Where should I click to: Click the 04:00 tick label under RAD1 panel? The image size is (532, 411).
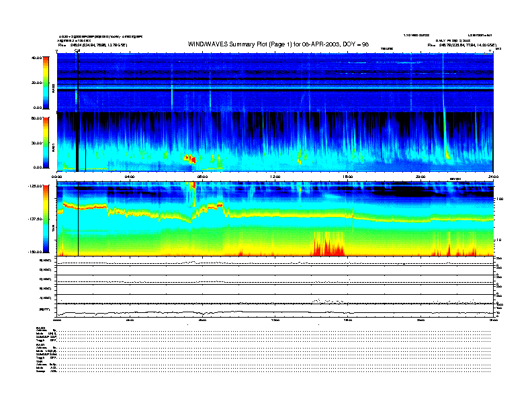(x=130, y=177)
